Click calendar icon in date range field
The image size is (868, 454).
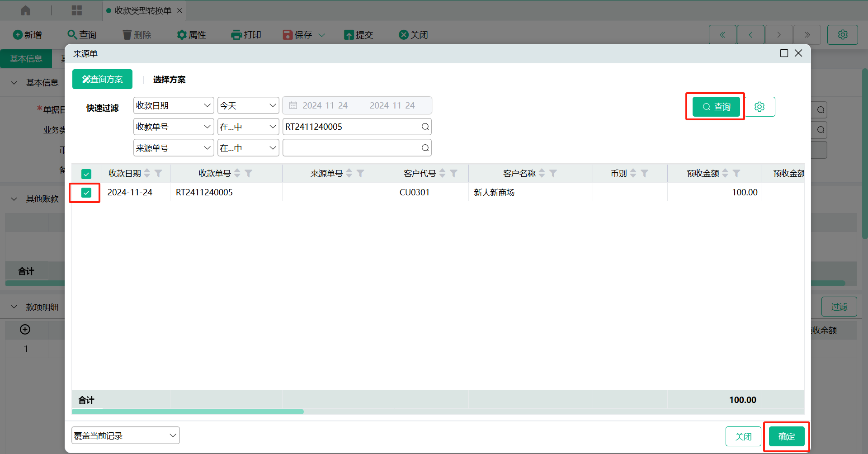[x=293, y=105]
